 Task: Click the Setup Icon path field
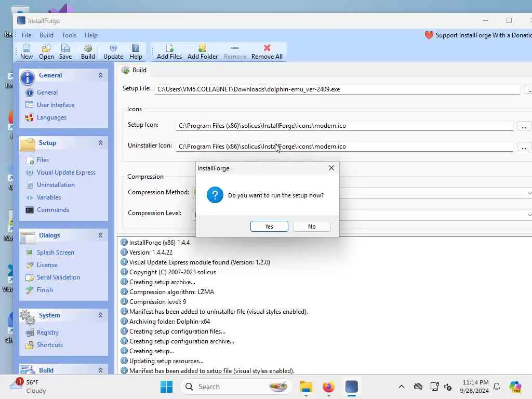[344, 126]
